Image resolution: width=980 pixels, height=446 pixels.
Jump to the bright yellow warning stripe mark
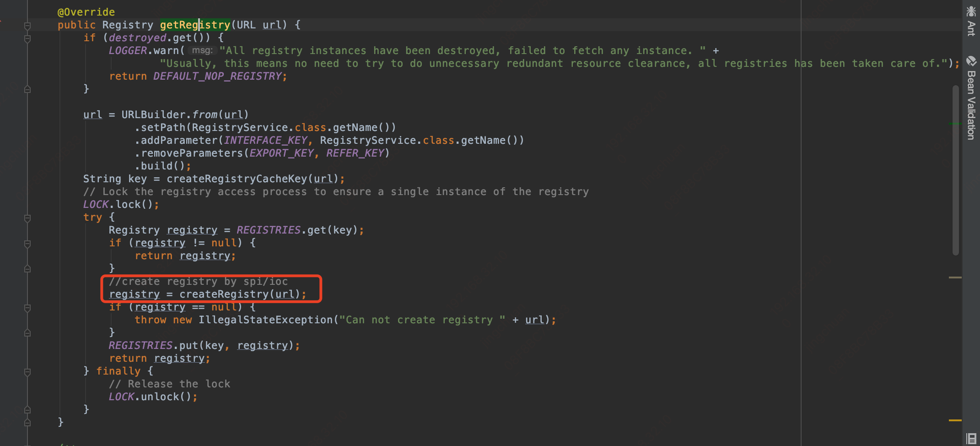tap(955, 420)
